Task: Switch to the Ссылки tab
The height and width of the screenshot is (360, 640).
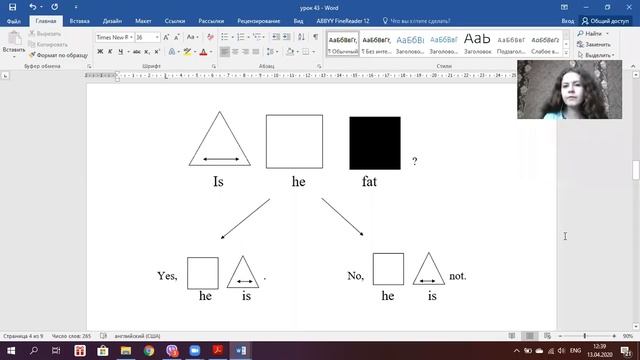Action: click(175, 21)
